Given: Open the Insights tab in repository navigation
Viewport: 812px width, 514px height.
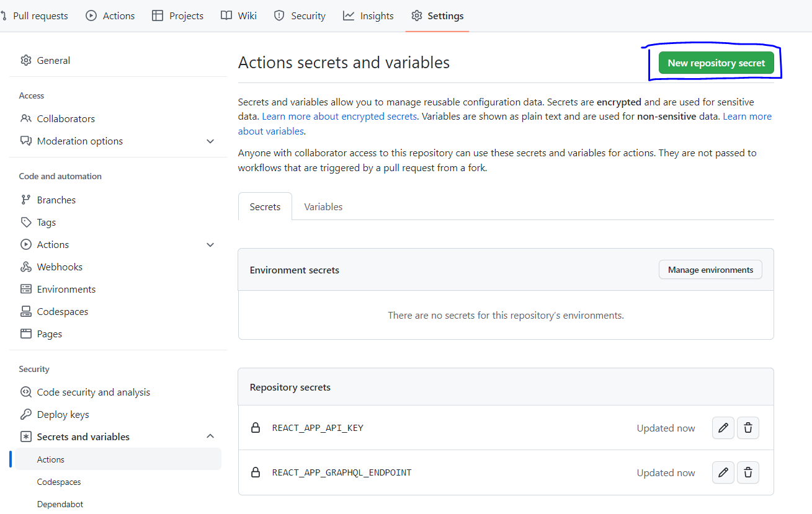Looking at the screenshot, I should point(368,16).
